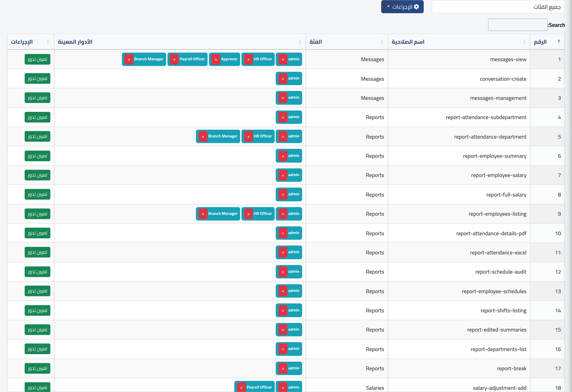Remove admin role from report-schedule-audit row

coord(283,272)
